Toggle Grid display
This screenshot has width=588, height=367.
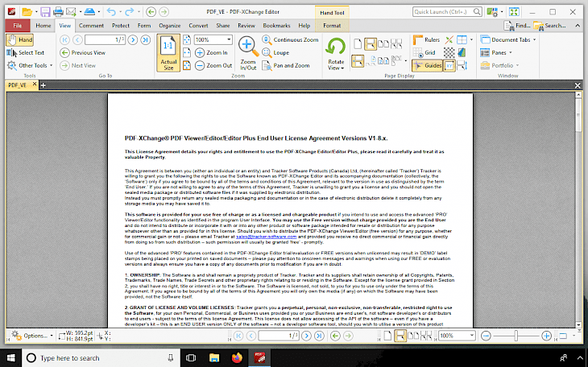click(x=424, y=53)
